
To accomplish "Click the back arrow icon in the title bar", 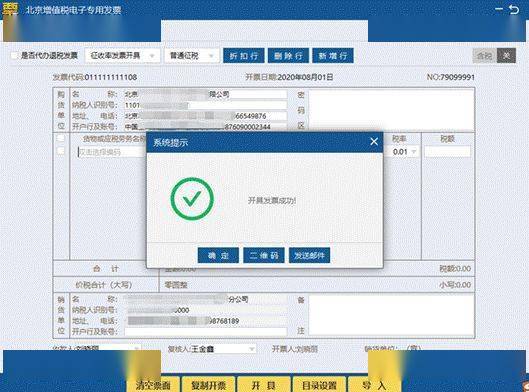I will pyautogui.click(x=514, y=9).
